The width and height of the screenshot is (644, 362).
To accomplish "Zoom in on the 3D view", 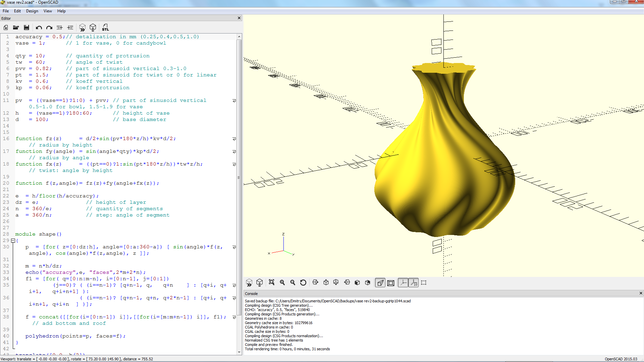I will (x=282, y=283).
